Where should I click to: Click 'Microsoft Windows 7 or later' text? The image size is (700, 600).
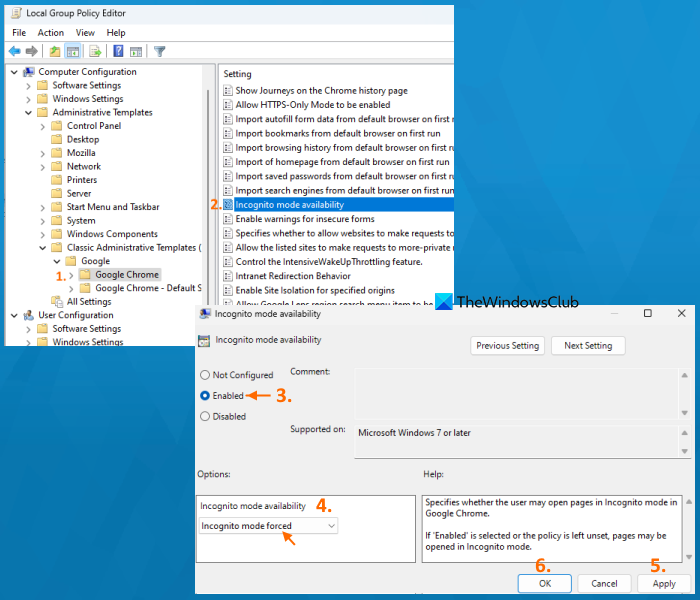point(414,433)
